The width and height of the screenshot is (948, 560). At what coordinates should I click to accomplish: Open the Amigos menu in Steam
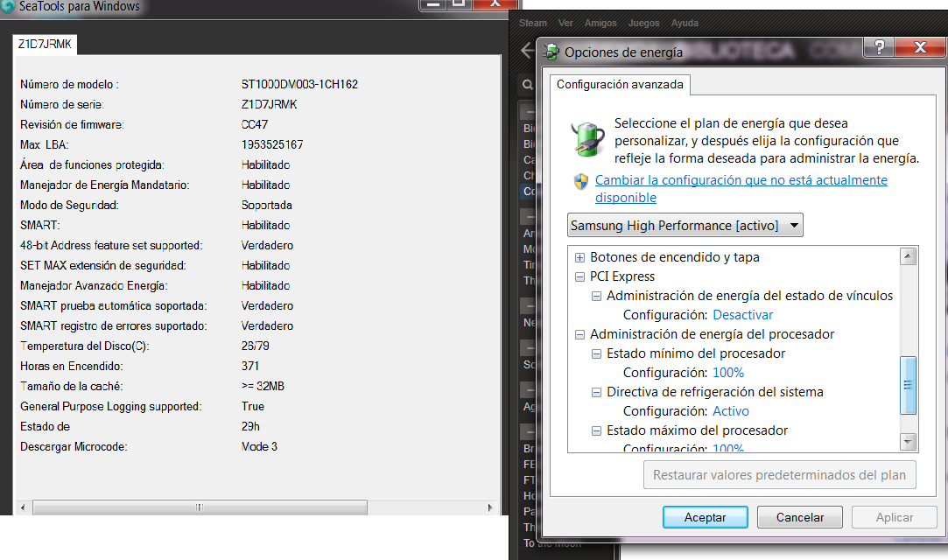[600, 23]
